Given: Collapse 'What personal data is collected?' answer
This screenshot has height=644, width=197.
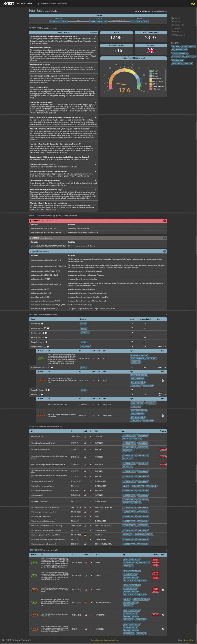Looking at the screenshot, I should (x=96, y=48).
